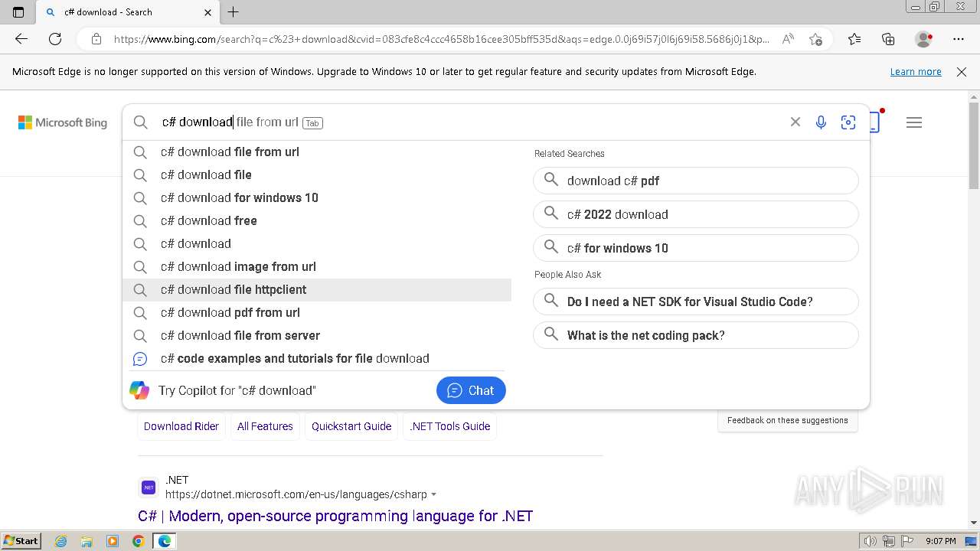Open visual search camera icon
Screen dimensions: 980x551
point(848,122)
